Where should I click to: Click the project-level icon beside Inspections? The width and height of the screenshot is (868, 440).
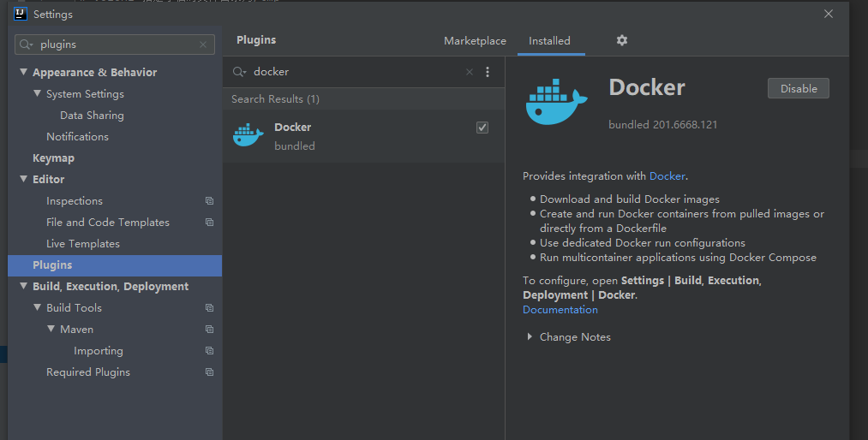tap(209, 200)
